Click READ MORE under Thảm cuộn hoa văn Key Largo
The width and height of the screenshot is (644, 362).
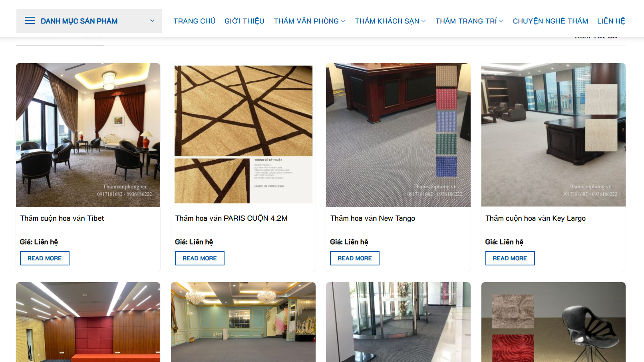tap(510, 258)
